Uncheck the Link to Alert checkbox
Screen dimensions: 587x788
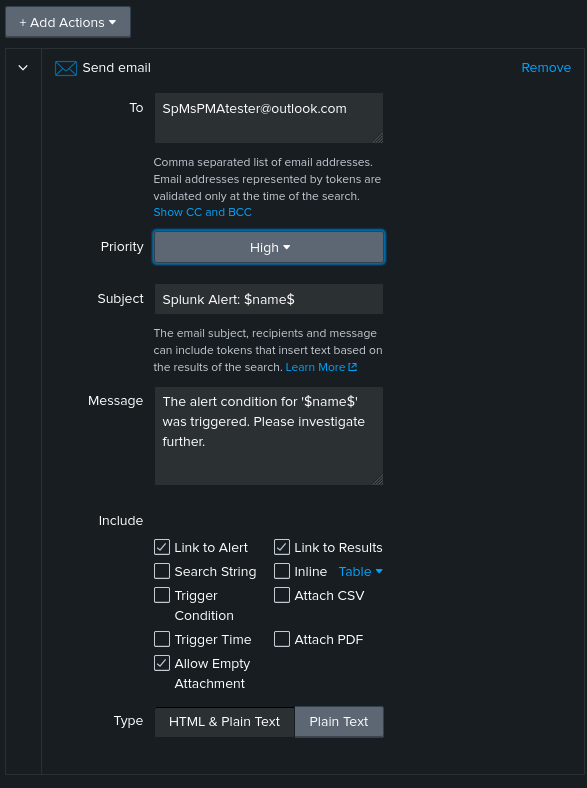162,547
